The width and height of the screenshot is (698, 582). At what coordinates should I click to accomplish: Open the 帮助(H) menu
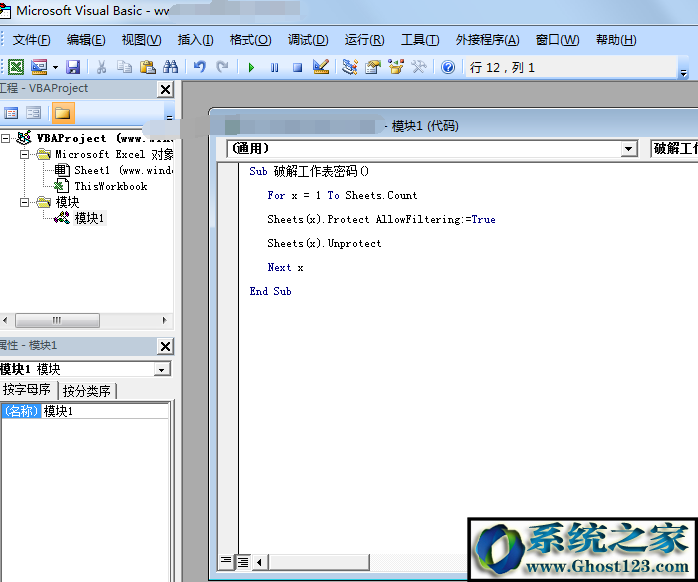pos(616,40)
